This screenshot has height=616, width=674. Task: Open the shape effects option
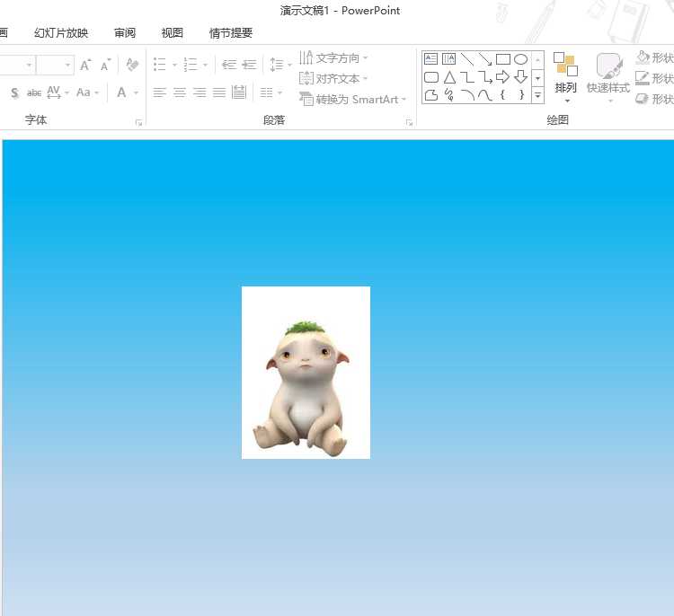pos(654,99)
